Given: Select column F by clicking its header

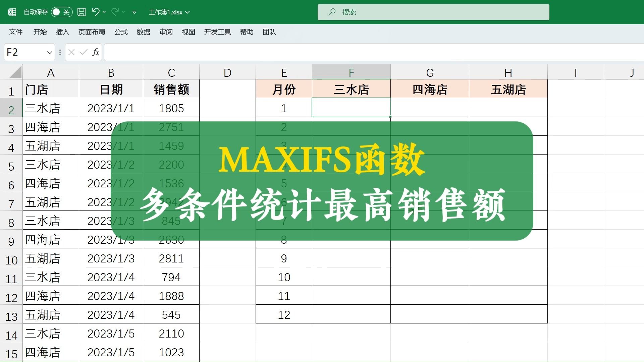Looking at the screenshot, I should [x=351, y=72].
